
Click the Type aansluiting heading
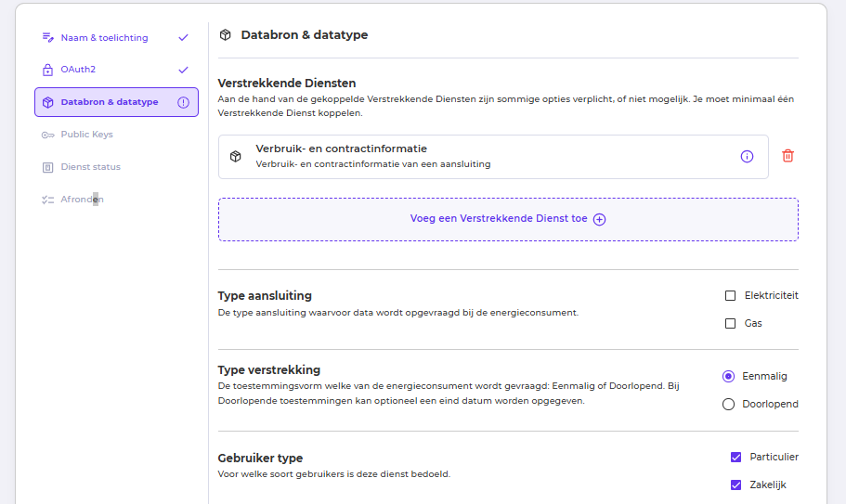[x=265, y=295]
